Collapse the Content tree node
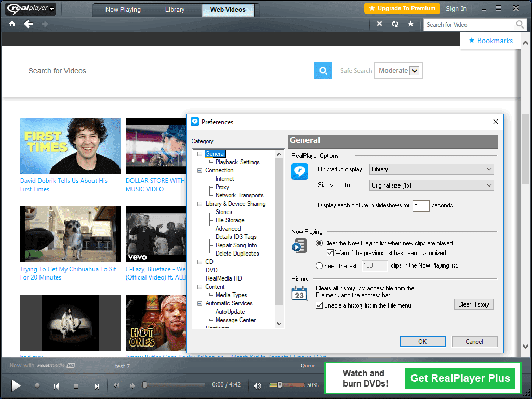This screenshot has width=532, height=399. click(200, 287)
